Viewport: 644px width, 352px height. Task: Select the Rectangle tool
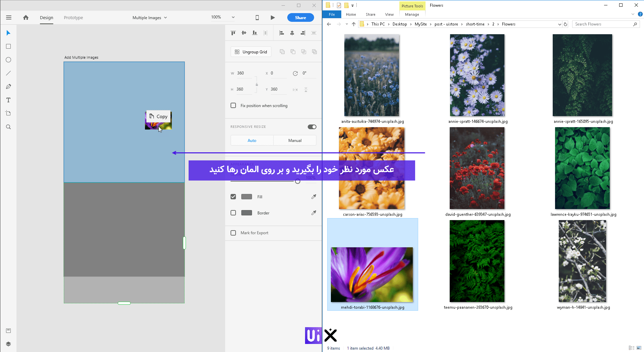coord(8,46)
